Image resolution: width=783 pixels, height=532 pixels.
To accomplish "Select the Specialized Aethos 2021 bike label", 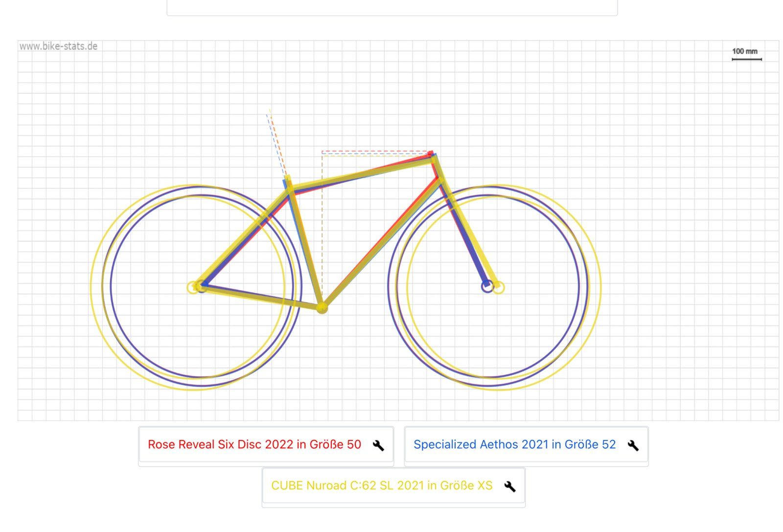I will pyautogui.click(x=514, y=444).
